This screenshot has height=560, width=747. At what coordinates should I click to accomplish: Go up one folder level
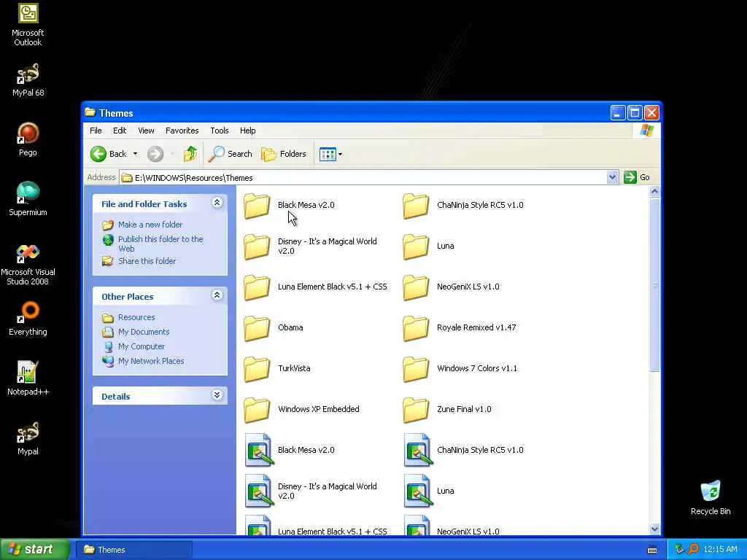(x=190, y=154)
